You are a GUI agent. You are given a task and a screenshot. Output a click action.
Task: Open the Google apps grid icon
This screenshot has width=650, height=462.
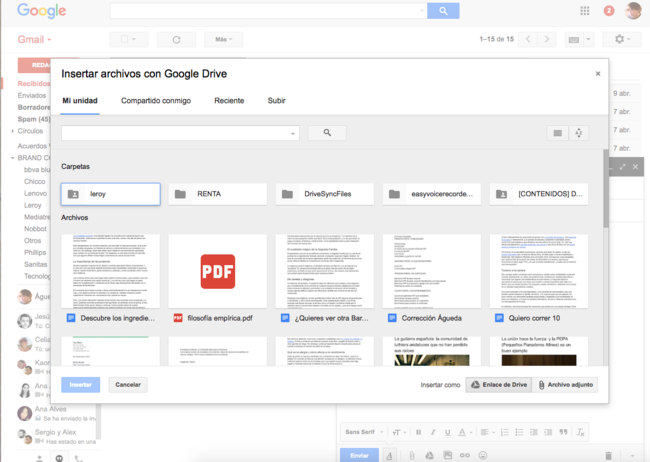coord(585,11)
